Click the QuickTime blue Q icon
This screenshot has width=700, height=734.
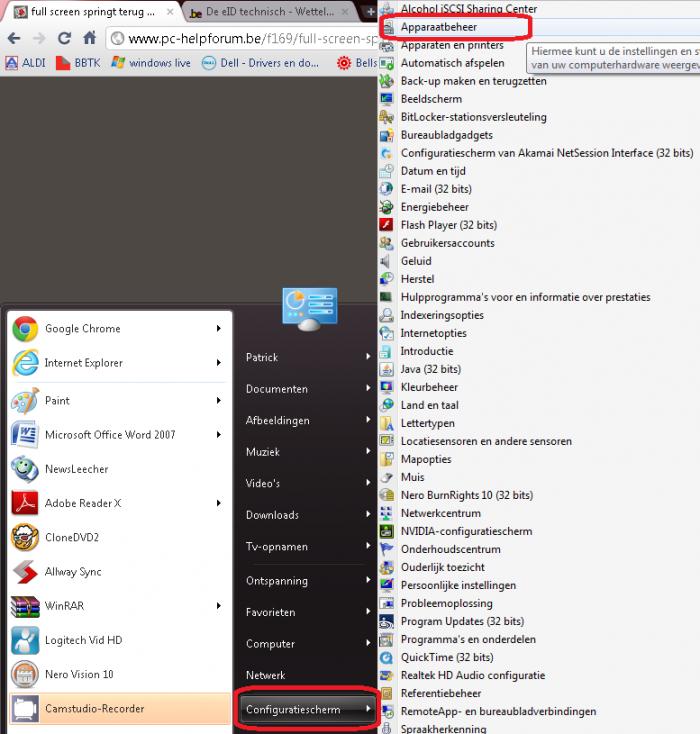click(x=386, y=657)
